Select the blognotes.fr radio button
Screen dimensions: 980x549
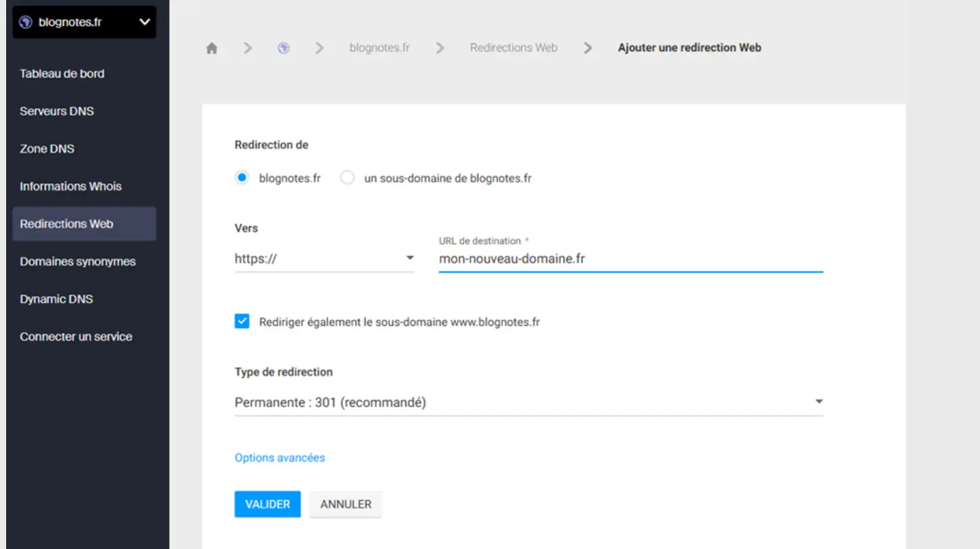pyautogui.click(x=242, y=178)
